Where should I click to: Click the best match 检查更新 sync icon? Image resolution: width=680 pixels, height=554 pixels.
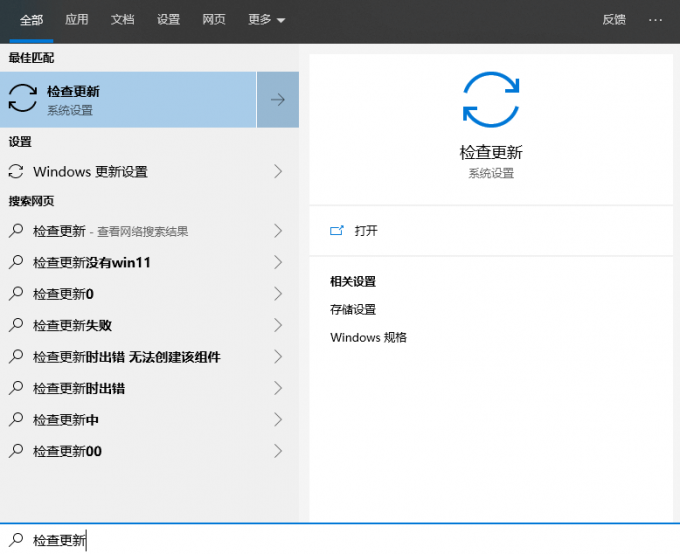(x=22, y=99)
